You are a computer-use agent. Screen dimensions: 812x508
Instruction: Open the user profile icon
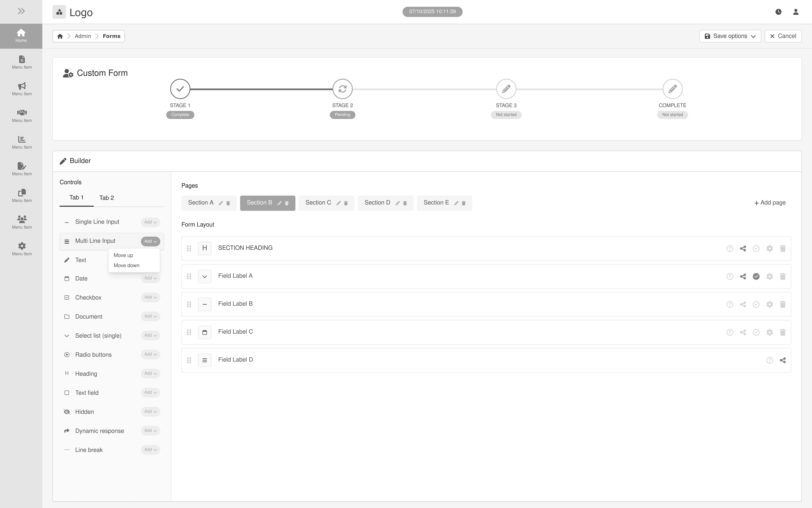pyautogui.click(x=796, y=12)
